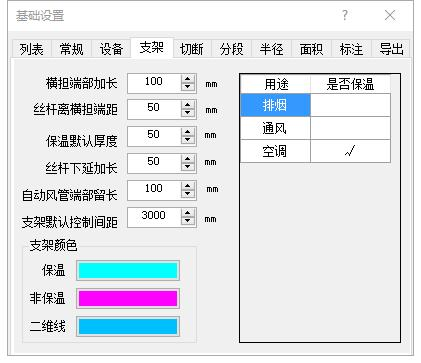This screenshot has height=363, width=421.
Task: Click the 是否保温 column header
Action: pyautogui.click(x=350, y=84)
